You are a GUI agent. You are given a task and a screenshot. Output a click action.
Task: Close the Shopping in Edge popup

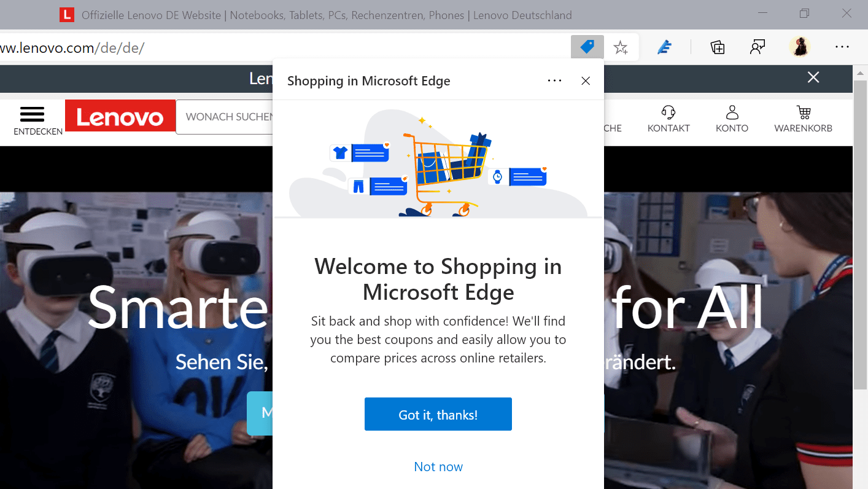585,80
